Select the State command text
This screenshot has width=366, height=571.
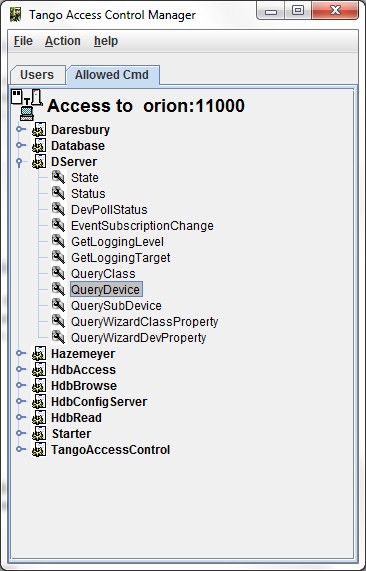(84, 178)
